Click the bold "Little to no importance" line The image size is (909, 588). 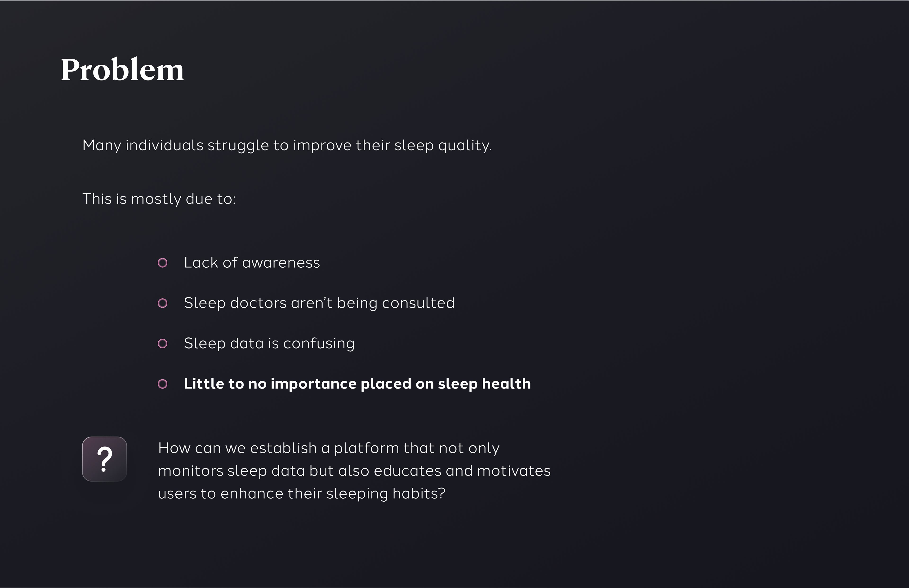coord(357,384)
